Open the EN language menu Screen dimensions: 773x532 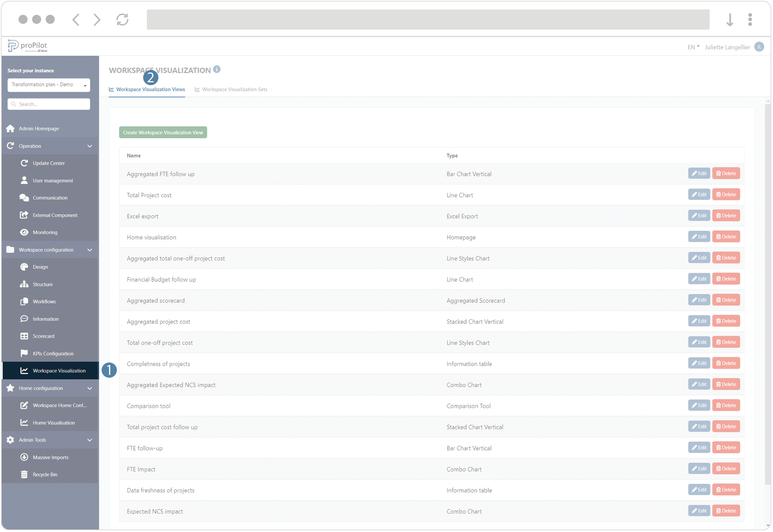[x=693, y=47]
